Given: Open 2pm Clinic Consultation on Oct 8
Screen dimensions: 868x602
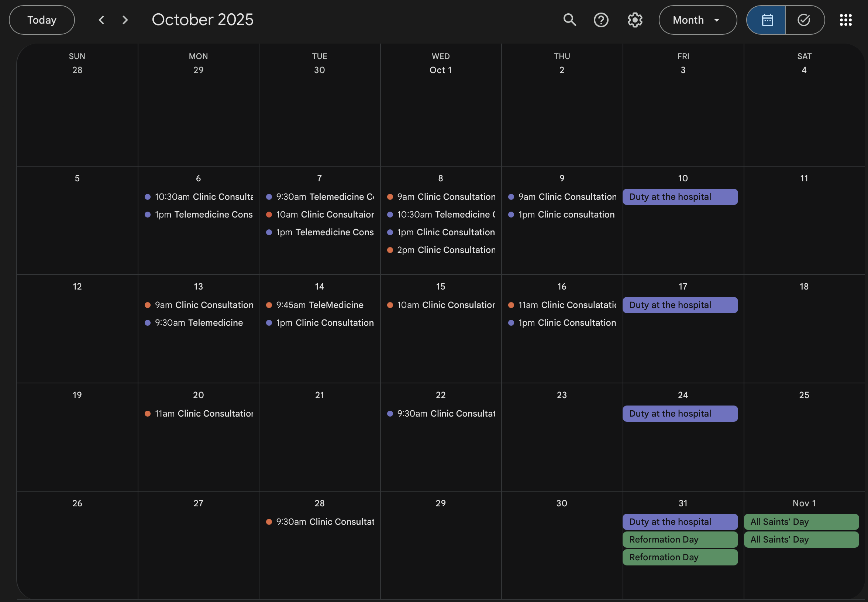Looking at the screenshot, I should (441, 250).
